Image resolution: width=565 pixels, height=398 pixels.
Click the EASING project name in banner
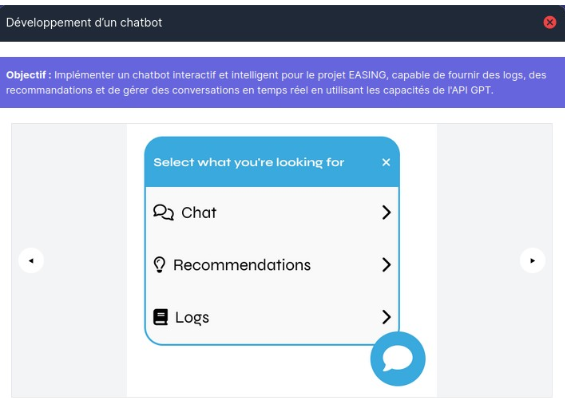[367, 75]
